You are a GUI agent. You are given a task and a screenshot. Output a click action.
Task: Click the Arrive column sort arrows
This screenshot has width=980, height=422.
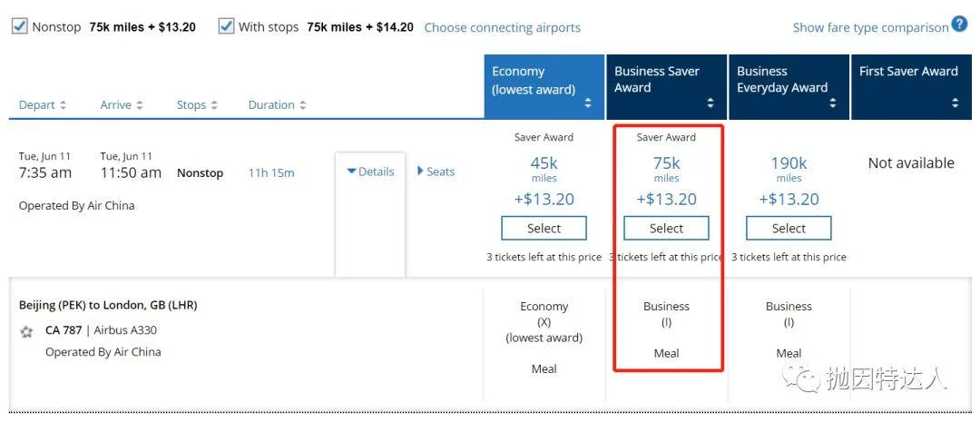(x=139, y=105)
